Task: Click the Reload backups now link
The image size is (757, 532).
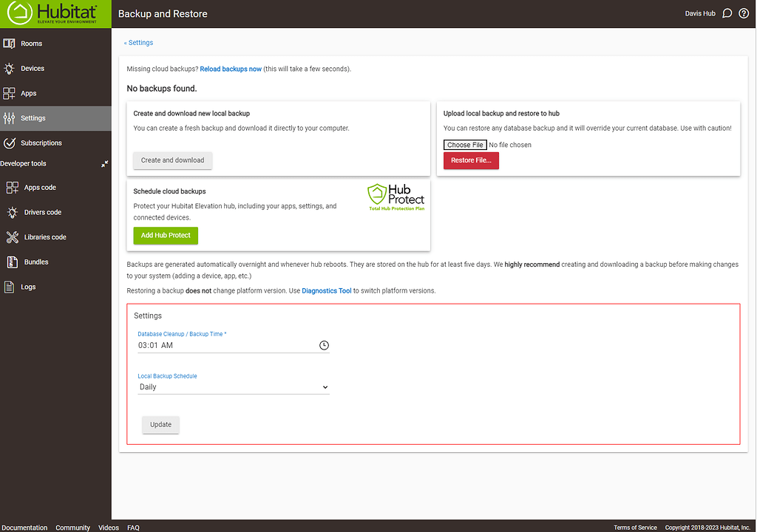Action: pos(231,69)
